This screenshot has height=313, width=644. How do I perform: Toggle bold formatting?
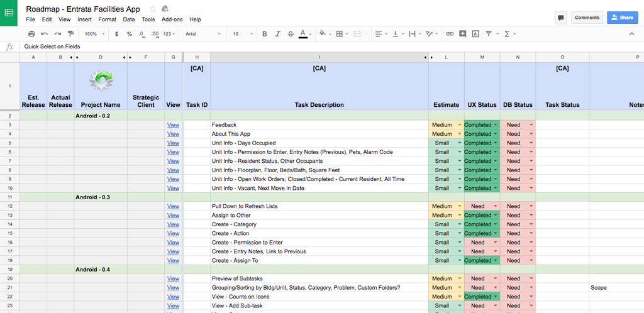point(265,34)
